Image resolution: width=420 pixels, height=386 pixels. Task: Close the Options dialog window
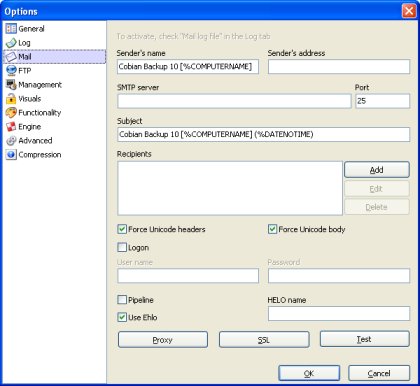point(409,11)
